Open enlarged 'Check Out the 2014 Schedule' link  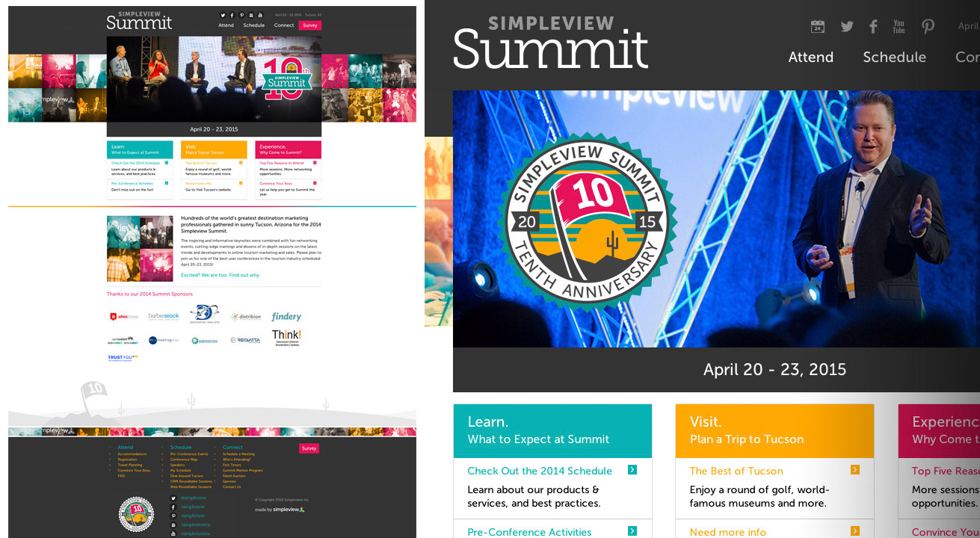point(540,471)
